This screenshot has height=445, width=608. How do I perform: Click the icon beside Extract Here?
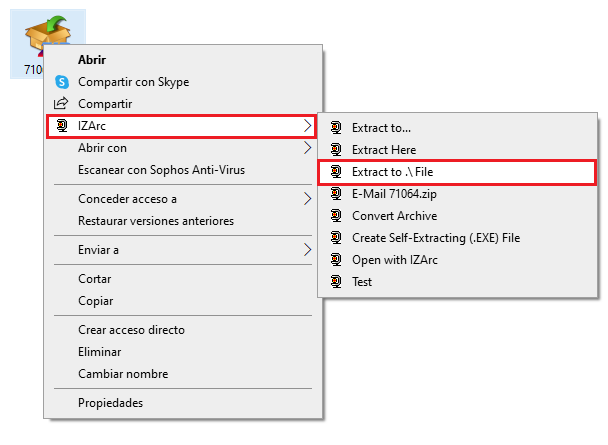click(x=336, y=150)
